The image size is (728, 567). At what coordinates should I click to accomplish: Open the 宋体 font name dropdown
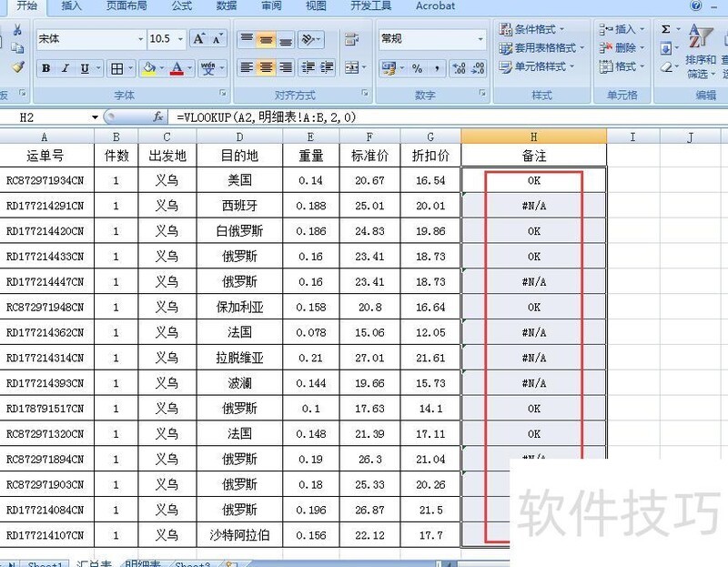pyautogui.click(x=141, y=39)
